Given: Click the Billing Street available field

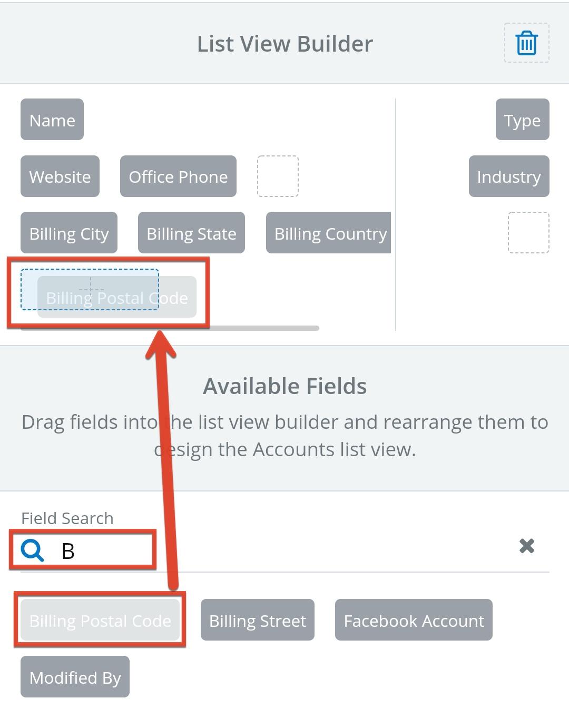Looking at the screenshot, I should point(257,620).
